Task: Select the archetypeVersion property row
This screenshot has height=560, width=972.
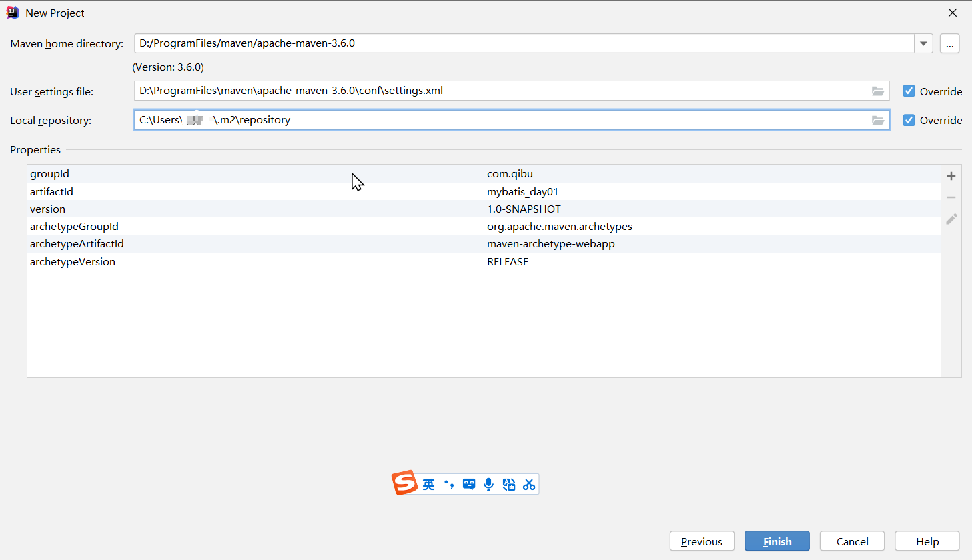Action: pos(484,261)
